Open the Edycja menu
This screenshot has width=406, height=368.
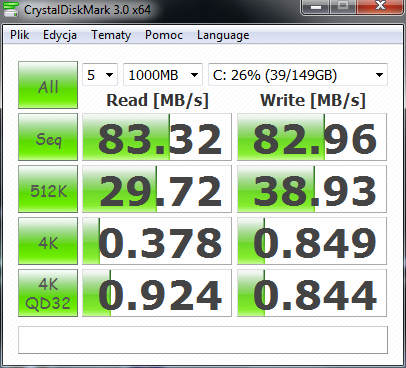pyautogui.click(x=60, y=35)
